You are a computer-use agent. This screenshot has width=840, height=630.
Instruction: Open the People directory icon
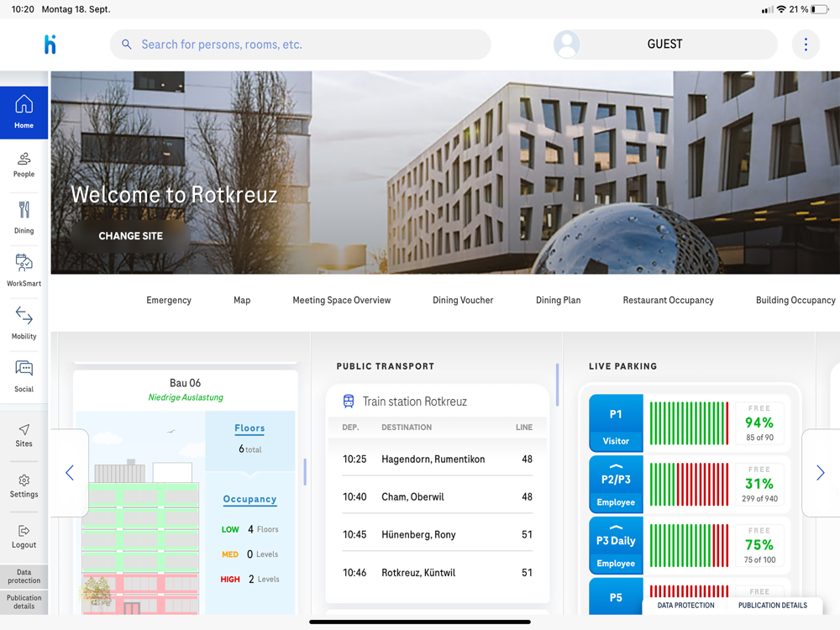pos(24,159)
